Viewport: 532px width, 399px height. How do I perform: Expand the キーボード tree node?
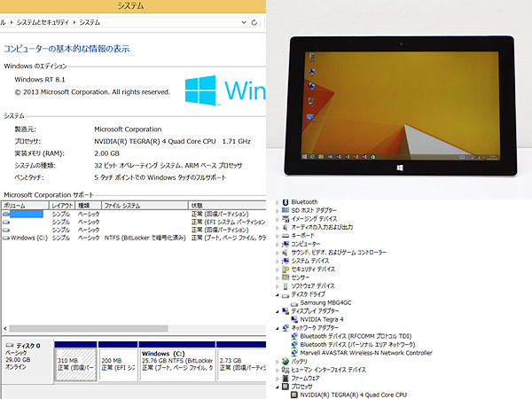[278, 236]
